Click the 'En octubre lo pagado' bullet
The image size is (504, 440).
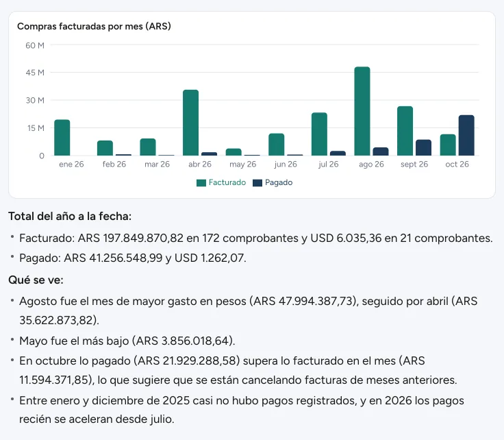pyautogui.click(x=238, y=370)
